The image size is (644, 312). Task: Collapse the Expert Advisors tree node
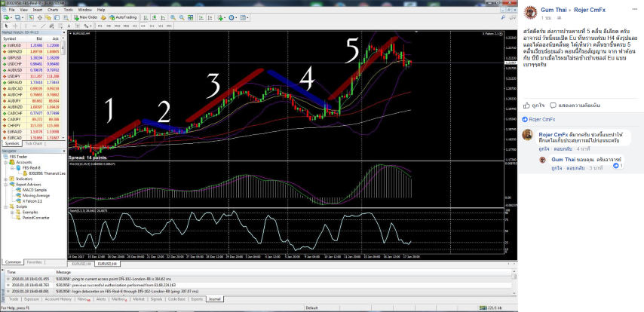(x=5, y=185)
